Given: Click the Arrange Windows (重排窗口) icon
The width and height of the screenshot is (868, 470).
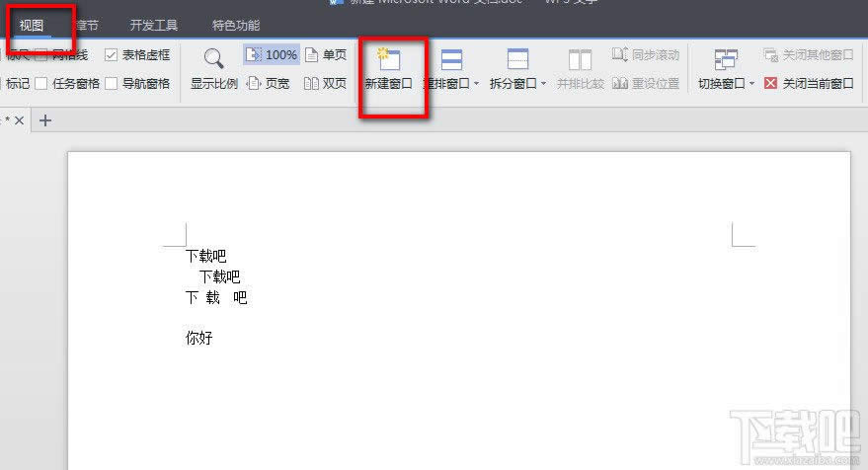Looking at the screenshot, I should pyautogui.click(x=450, y=61).
